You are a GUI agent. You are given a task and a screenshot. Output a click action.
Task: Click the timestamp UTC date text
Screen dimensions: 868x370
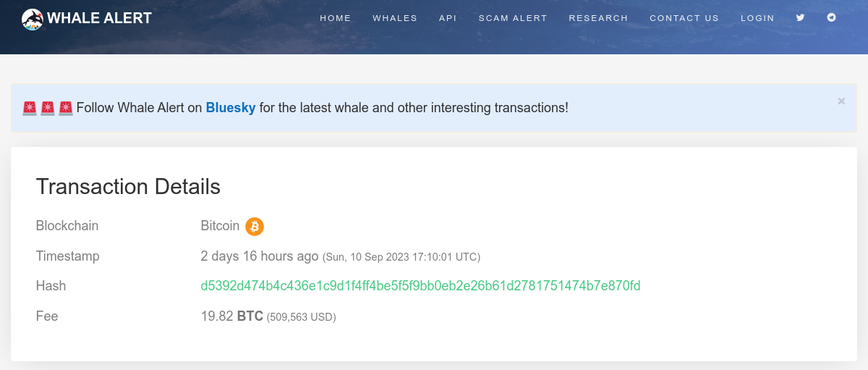pos(401,257)
